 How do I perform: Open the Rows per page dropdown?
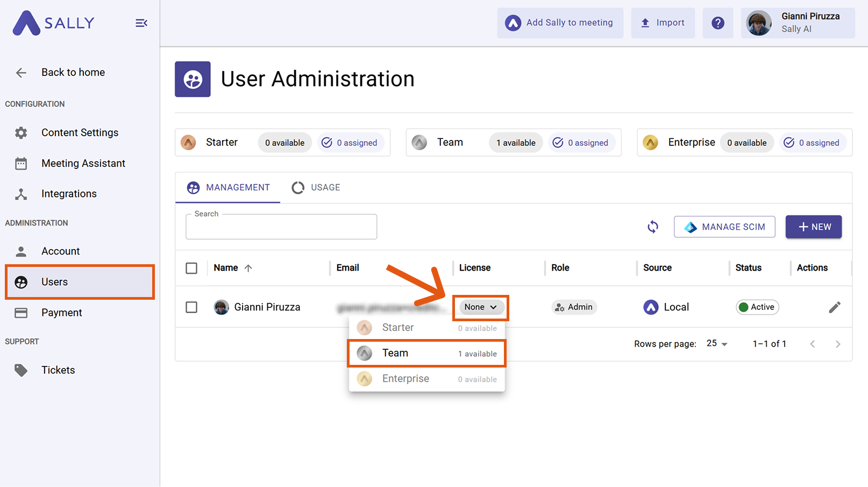tap(716, 343)
